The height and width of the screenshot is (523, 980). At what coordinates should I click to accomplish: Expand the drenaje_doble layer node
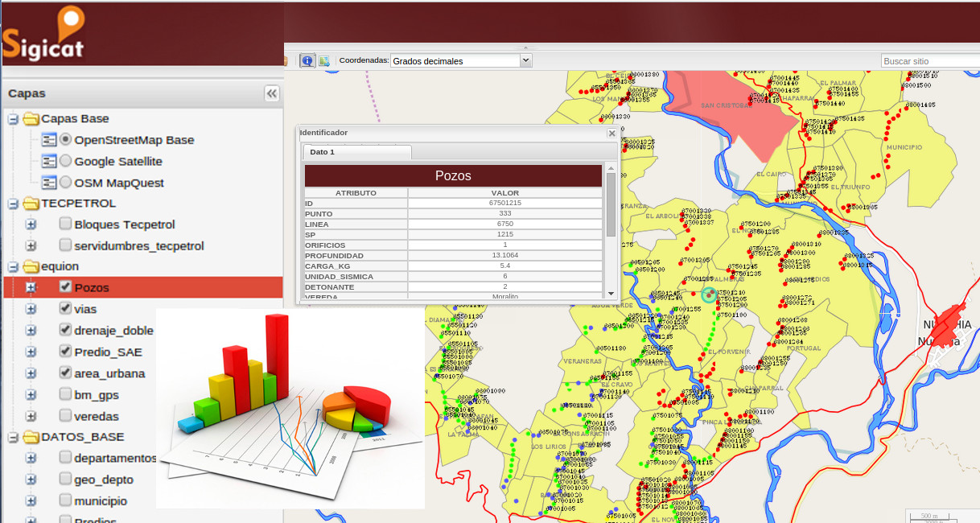coord(31,330)
